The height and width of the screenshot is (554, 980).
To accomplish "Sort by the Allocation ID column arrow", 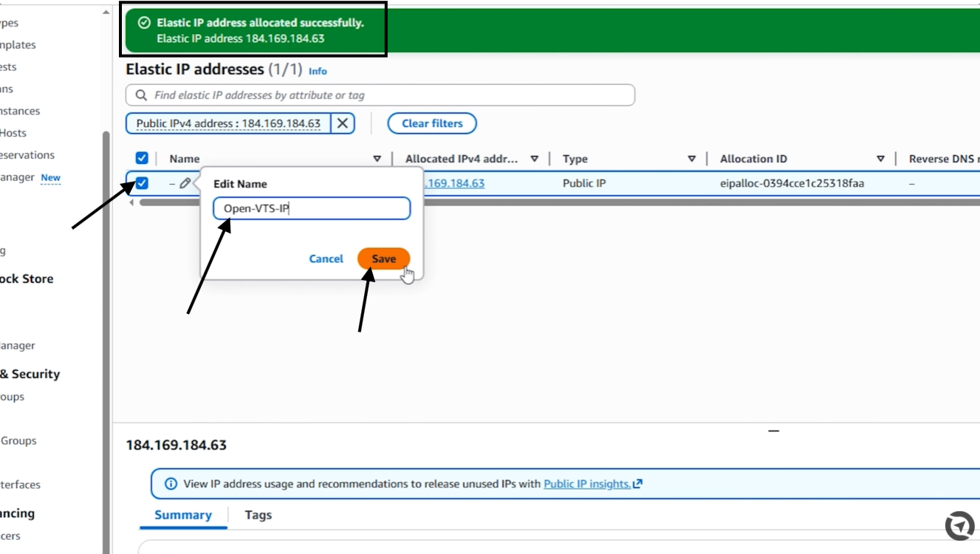I will (x=880, y=159).
